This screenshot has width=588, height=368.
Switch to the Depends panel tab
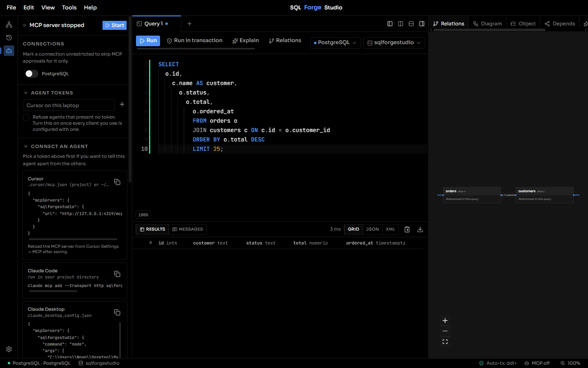pyautogui.click(x=560, y=24)
